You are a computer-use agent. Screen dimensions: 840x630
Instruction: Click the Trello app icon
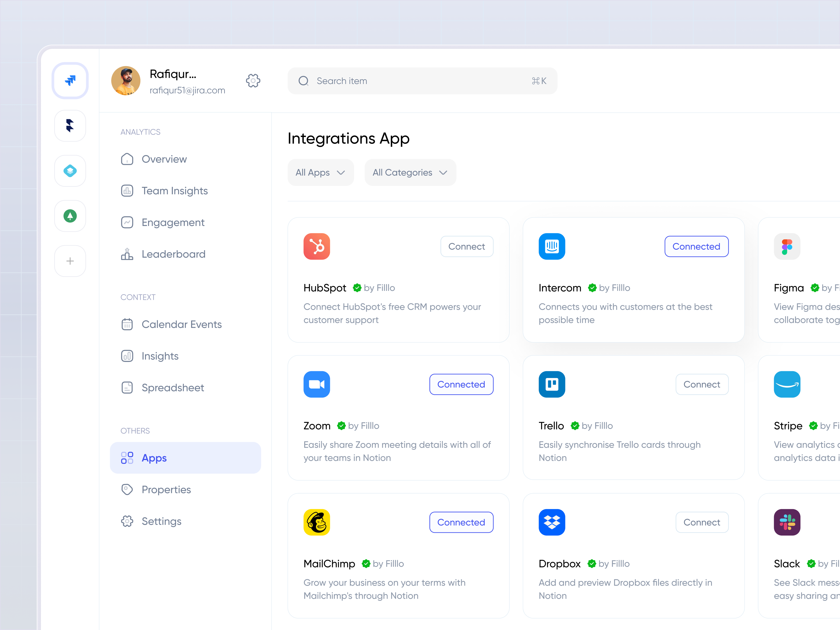(x=552, y=384)
